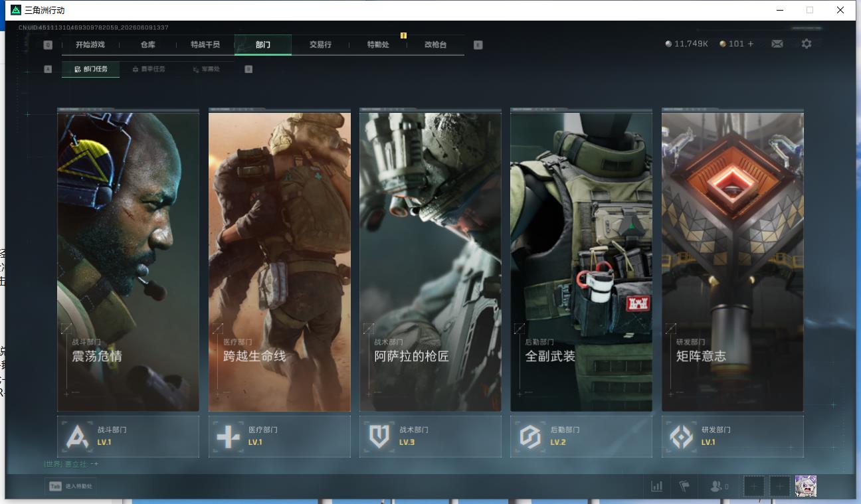This screenshot has width=861, height=504.
Task: Click the CN UID text at top left
Action: click(94, 28)
